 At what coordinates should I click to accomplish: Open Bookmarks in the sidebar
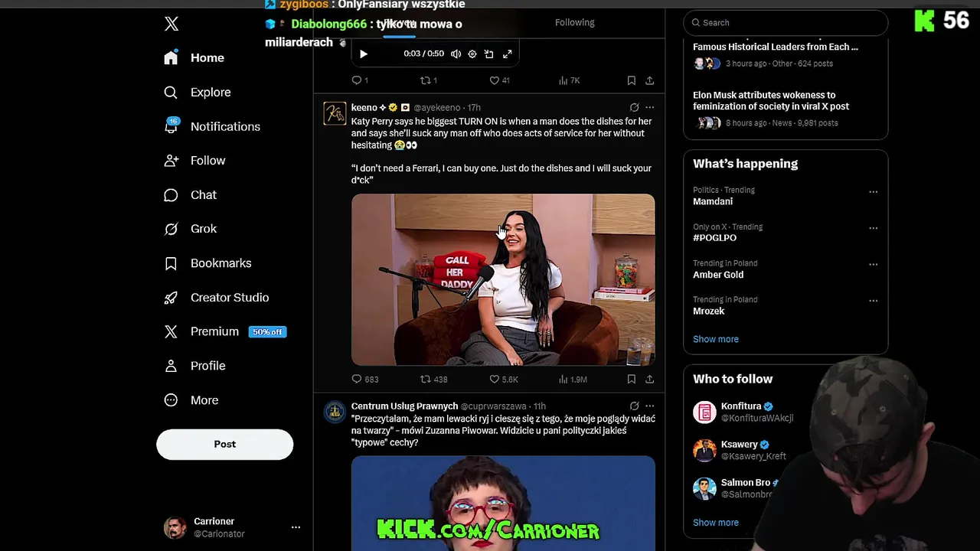tap(207, 263)
